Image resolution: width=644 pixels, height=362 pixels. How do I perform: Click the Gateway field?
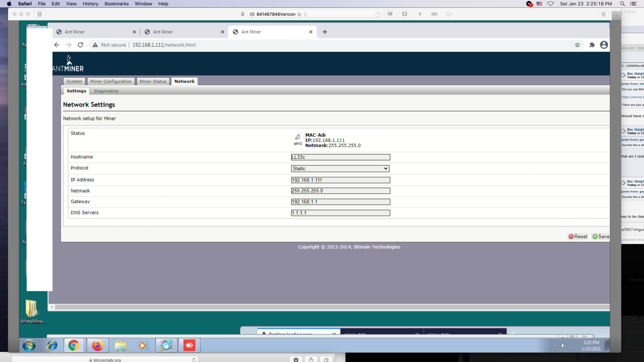point(341,202)
